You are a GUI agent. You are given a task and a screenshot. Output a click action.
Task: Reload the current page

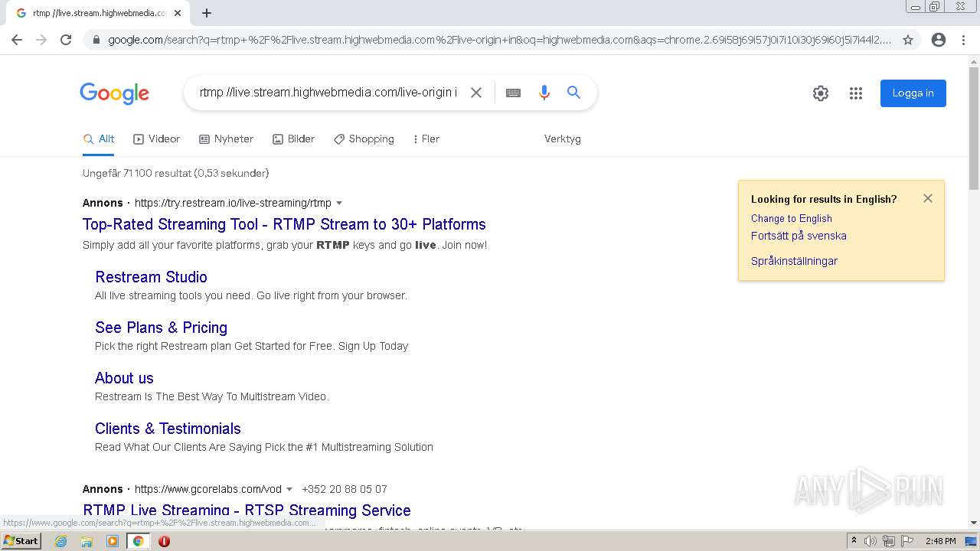pos(66,40)
